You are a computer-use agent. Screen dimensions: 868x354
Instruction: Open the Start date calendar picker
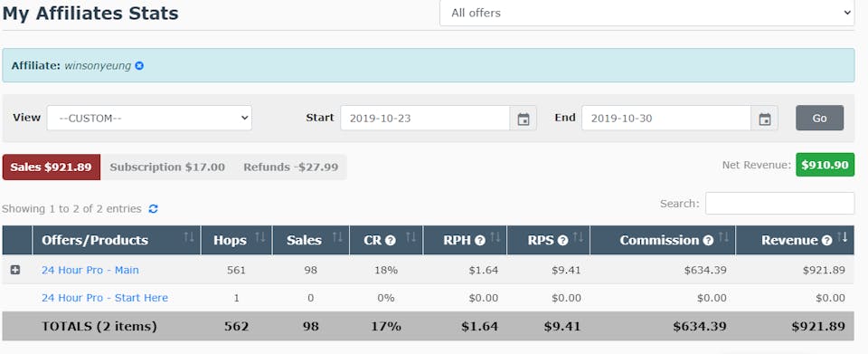tap(524, 119)
